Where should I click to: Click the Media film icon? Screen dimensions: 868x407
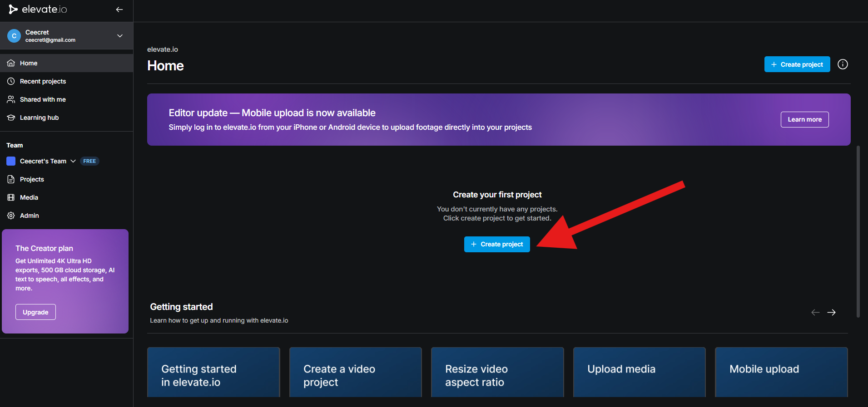11,197
